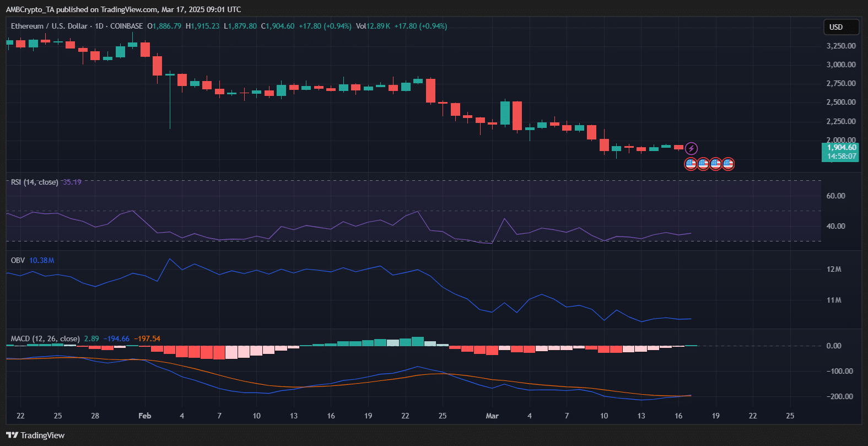Click the last US flag economic event icon
Viewport: 868px width, 446px height.
coord(728,164)
